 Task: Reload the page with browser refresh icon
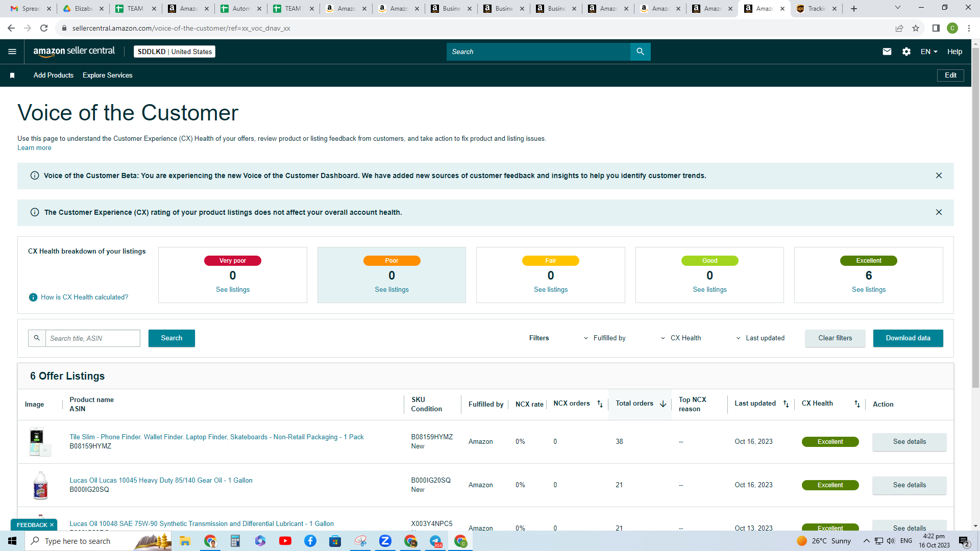44,28
